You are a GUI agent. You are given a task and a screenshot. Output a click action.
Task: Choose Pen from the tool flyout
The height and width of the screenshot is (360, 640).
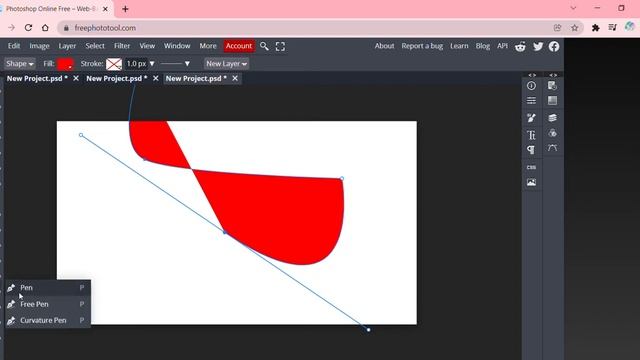(x=48, y=288)
